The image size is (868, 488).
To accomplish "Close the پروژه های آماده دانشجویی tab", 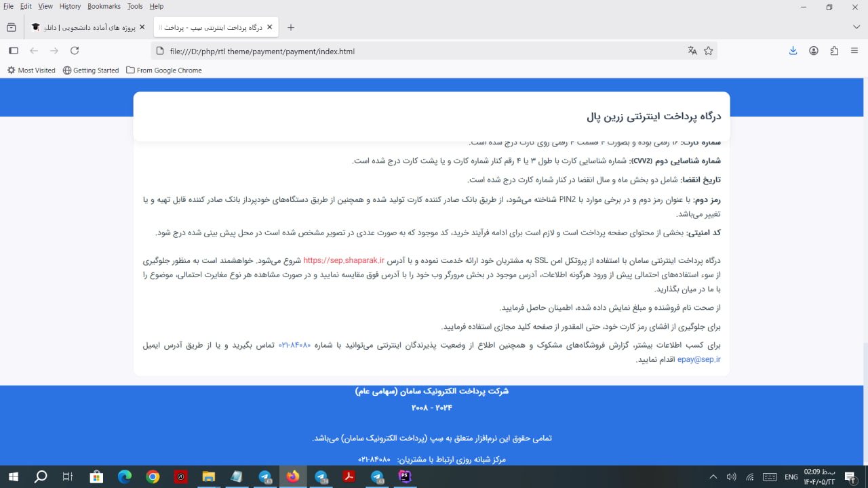I will (x=142, y=27).
